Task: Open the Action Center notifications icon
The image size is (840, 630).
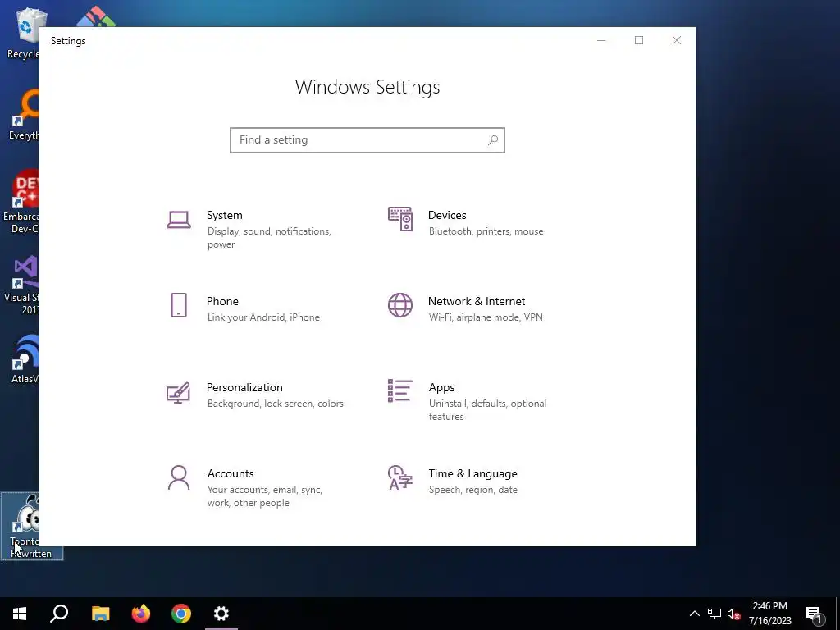Action: click(x=815, y=614)
